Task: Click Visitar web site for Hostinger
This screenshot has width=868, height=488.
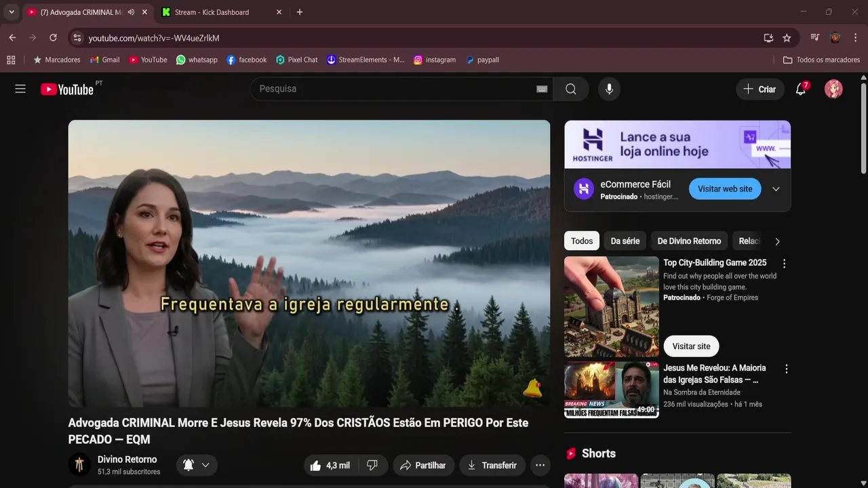Action: (725, 189)
